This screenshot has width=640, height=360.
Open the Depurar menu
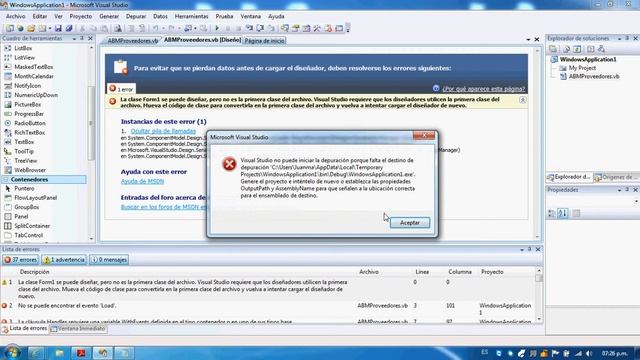click(136, 16)
